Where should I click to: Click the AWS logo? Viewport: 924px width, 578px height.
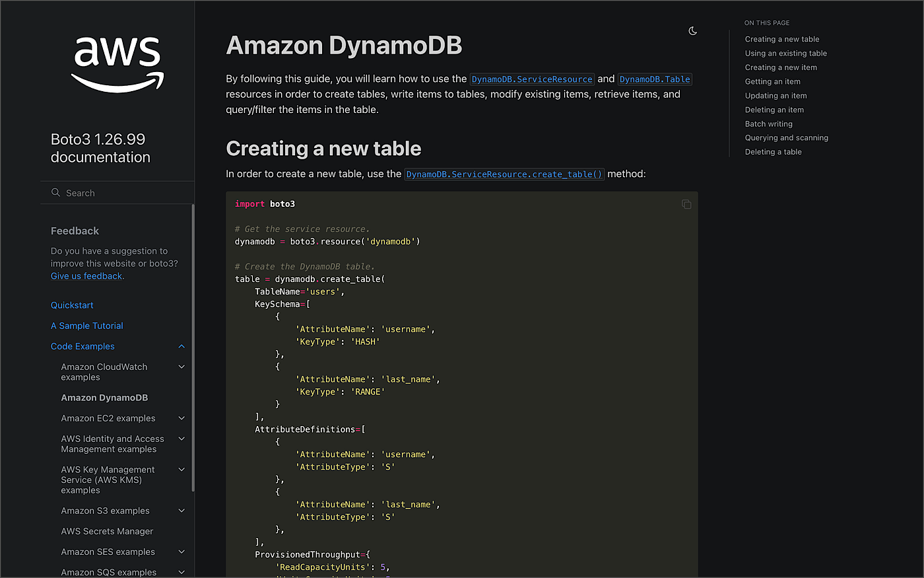point(117,64)
